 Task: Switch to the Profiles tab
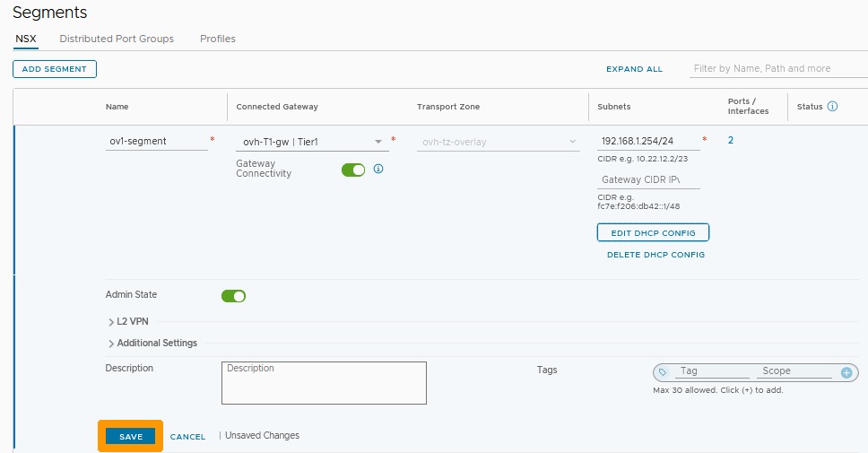(x=218, y=39)
